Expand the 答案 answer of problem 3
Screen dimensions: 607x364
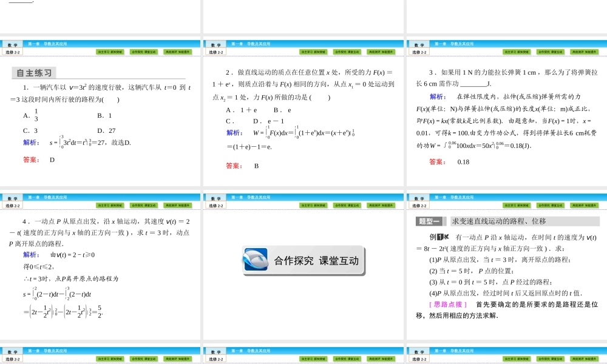[x=437, y=162]
